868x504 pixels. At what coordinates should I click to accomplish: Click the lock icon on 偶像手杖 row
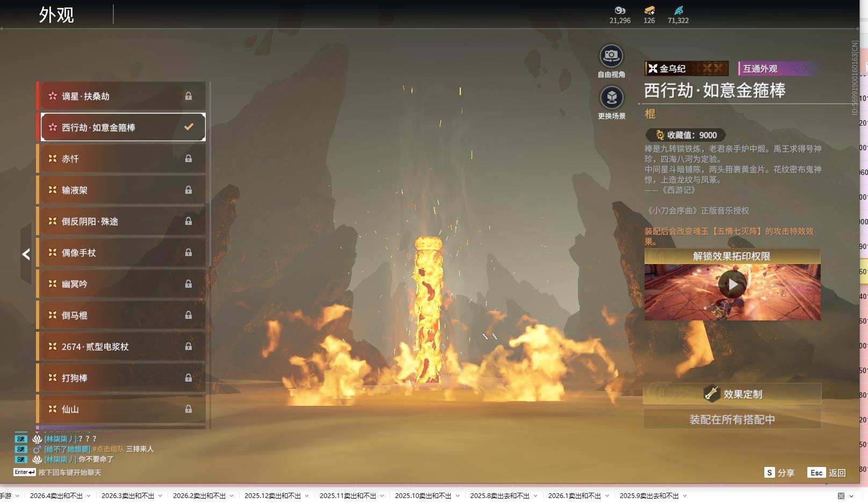189,252
